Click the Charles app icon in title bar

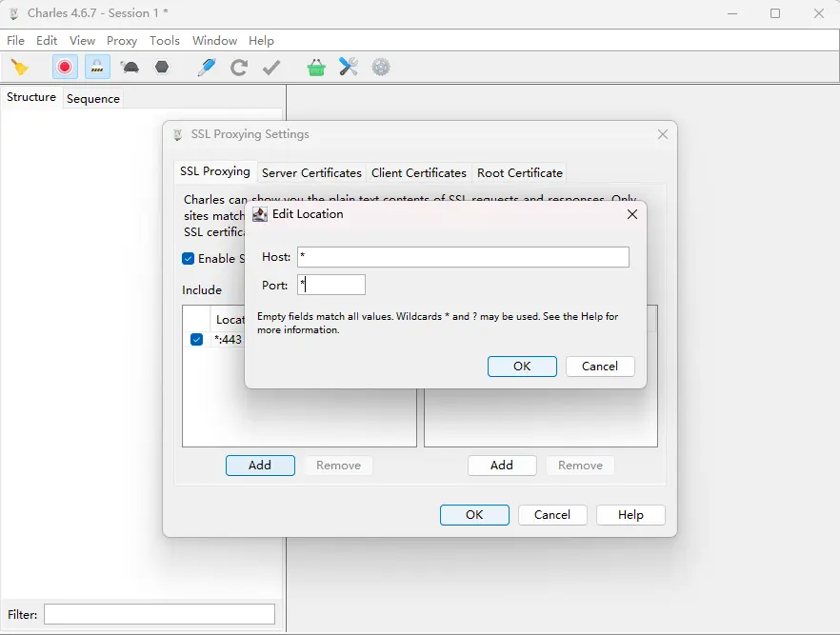[x=14, y=13]
